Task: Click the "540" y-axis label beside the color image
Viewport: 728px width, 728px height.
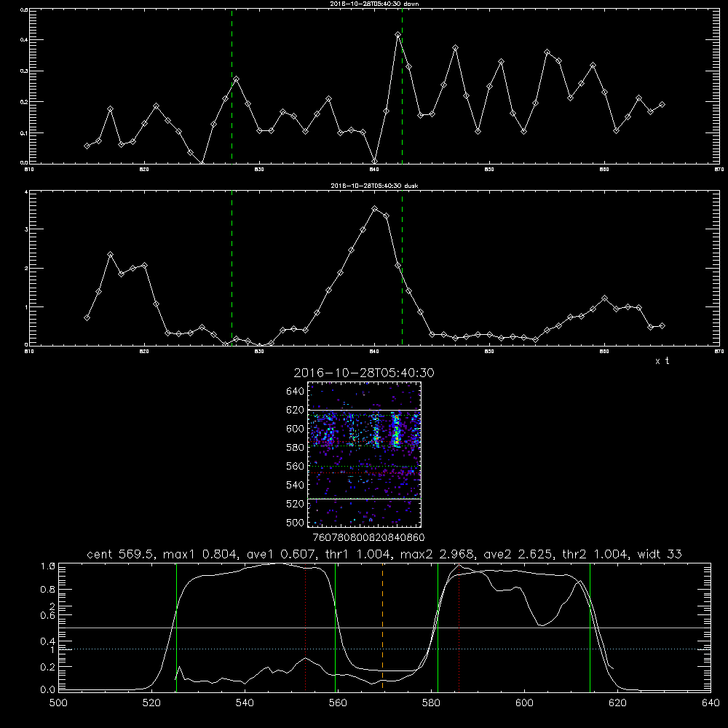Action: (296, 485)
